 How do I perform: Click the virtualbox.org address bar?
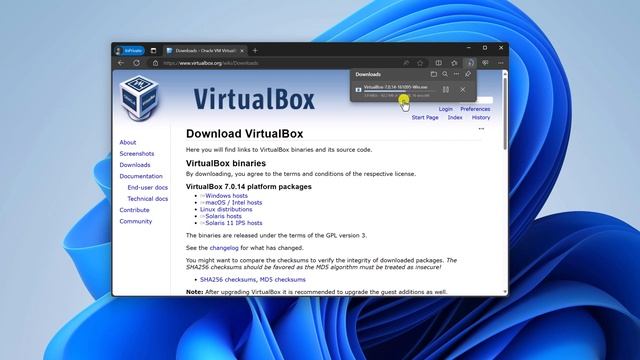click(x=278, y=63)
